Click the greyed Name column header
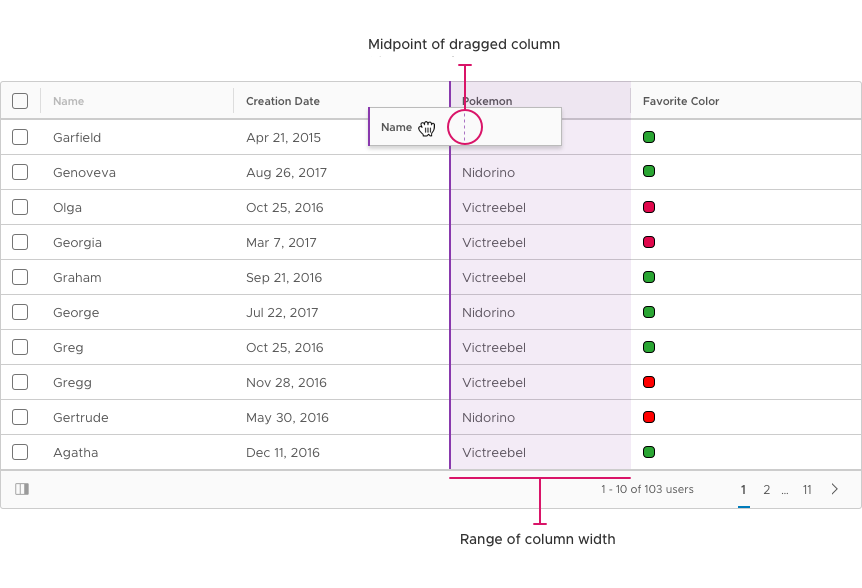The image size is (862, 588). [x=68, y=101]
